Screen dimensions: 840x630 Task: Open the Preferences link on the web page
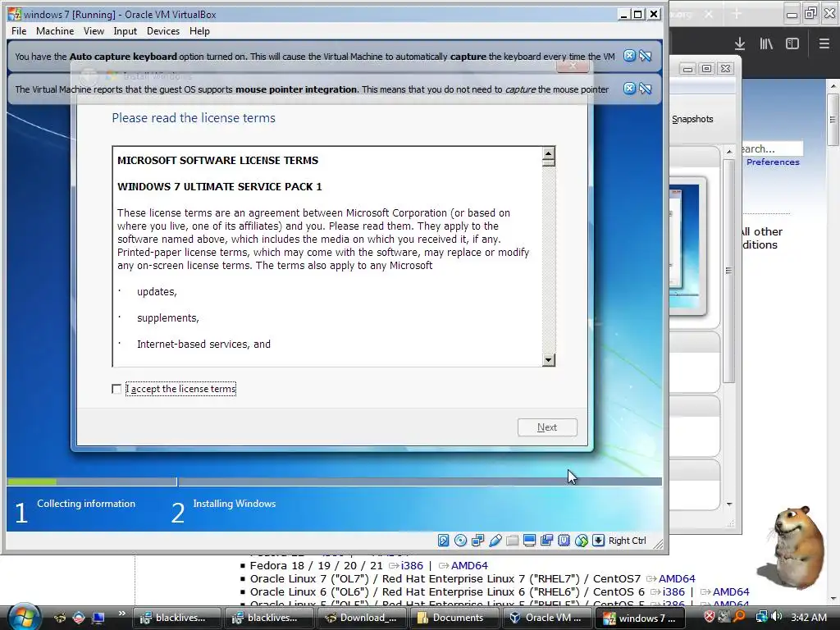(x=773, y=162)
